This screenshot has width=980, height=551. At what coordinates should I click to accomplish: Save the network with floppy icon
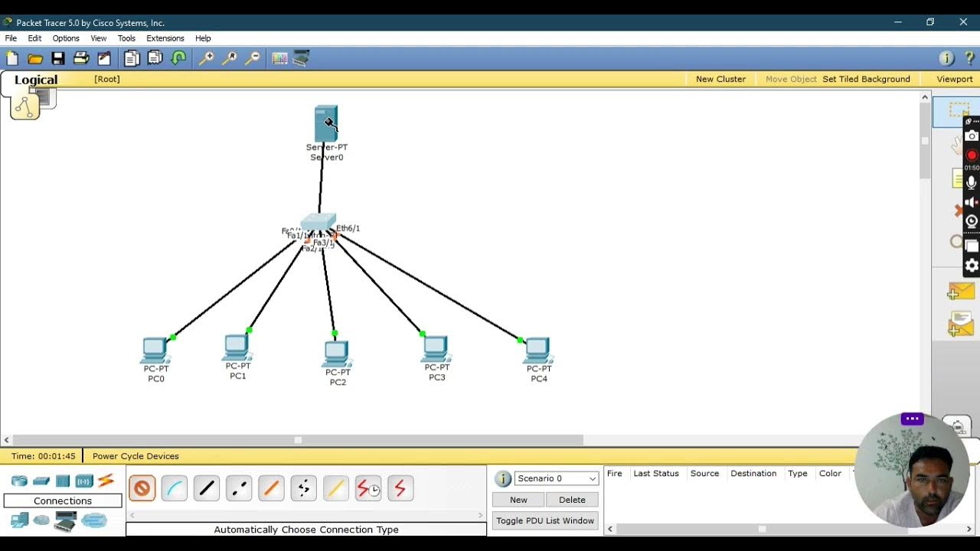tap(58, 58)
